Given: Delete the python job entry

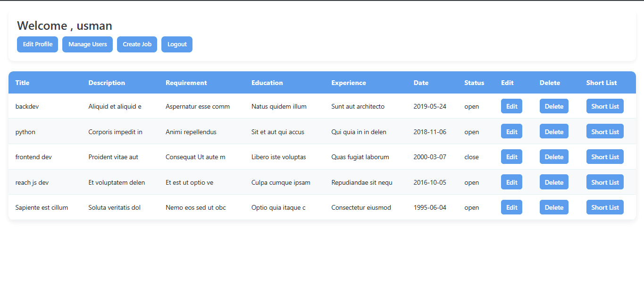Looking at the screenshot, I should [x=554, y=132].
